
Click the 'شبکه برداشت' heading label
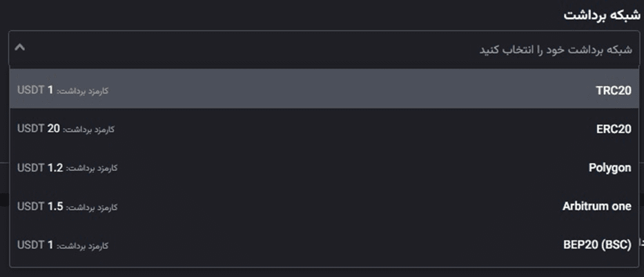598,15
